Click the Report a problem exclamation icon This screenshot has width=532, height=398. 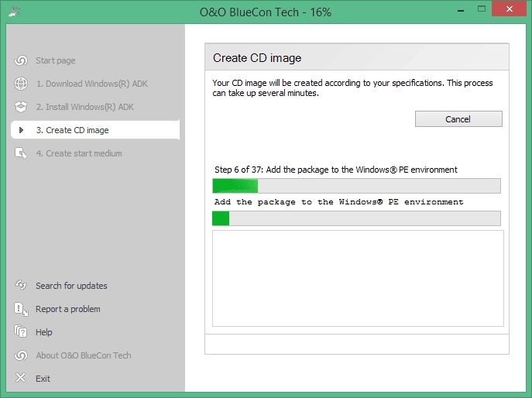coord(21,309)
